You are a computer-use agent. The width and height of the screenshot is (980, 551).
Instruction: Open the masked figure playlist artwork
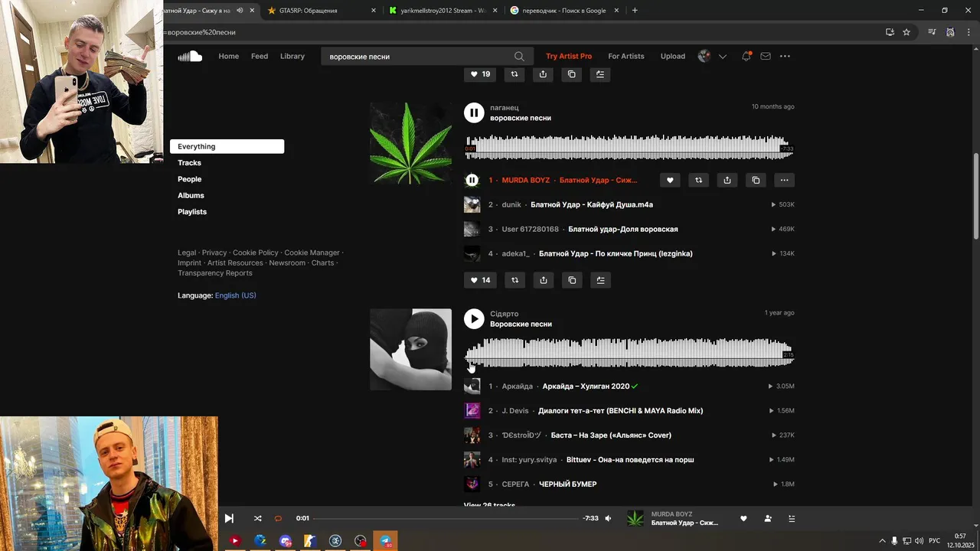(x=410, y=350)
